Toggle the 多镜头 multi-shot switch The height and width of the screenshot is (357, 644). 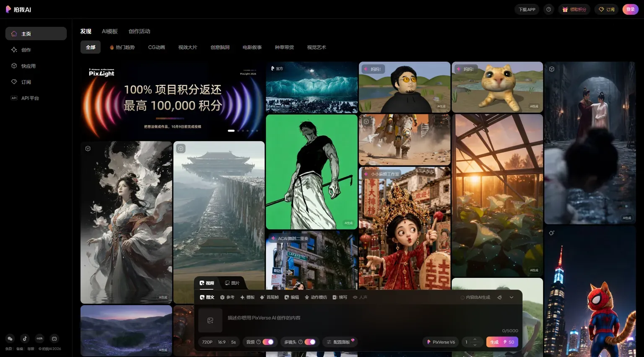click(x=310, y=342)
